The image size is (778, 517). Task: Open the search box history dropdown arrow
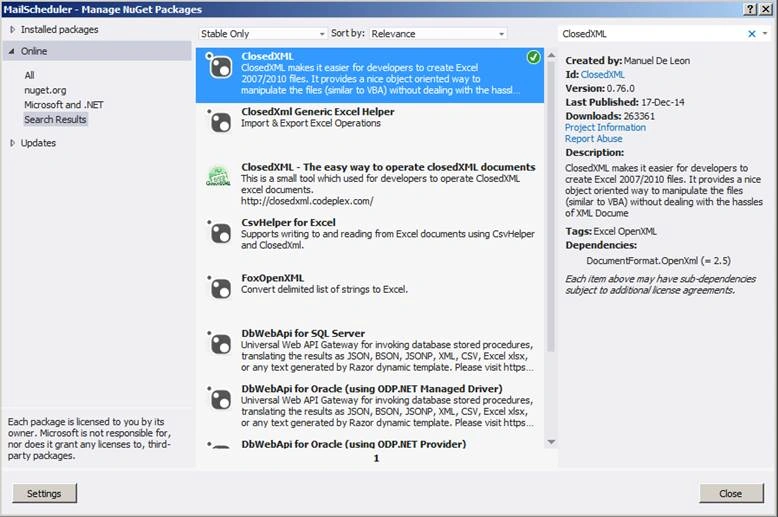tap(765, 33)
